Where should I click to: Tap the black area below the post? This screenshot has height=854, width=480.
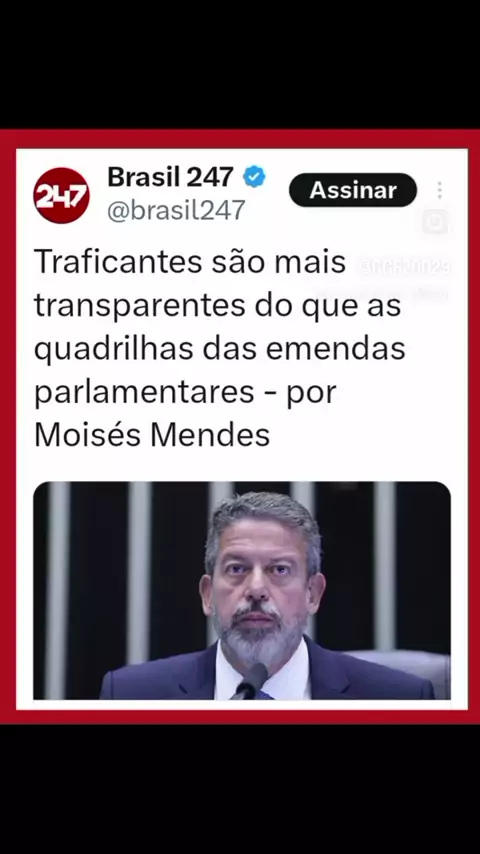tap(240, 789)
